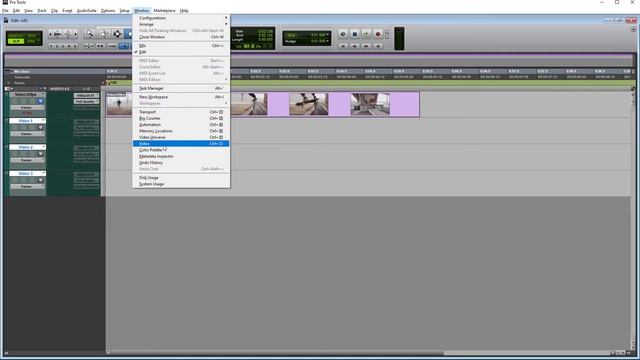Toggle Video Universe window entry
640x360 pixels.
point(181,137)
